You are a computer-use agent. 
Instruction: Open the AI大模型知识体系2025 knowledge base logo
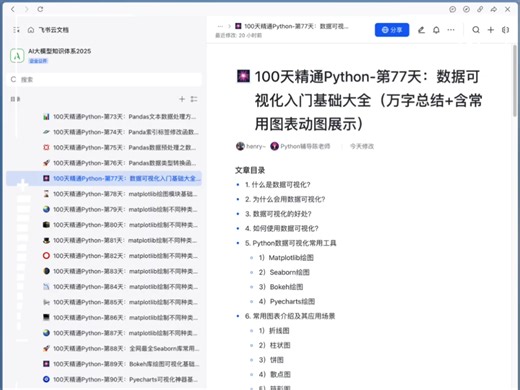[x=17, y=55]
